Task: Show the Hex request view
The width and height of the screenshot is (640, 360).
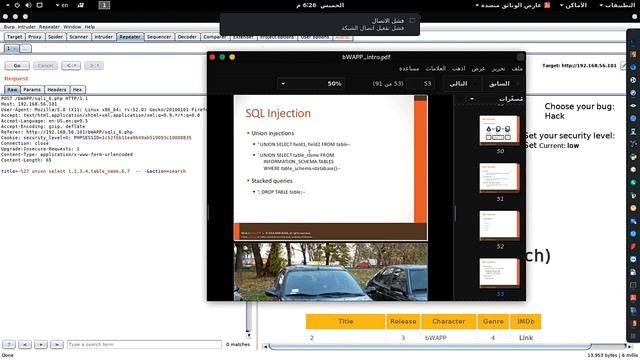Action: [x=78, y=89]
